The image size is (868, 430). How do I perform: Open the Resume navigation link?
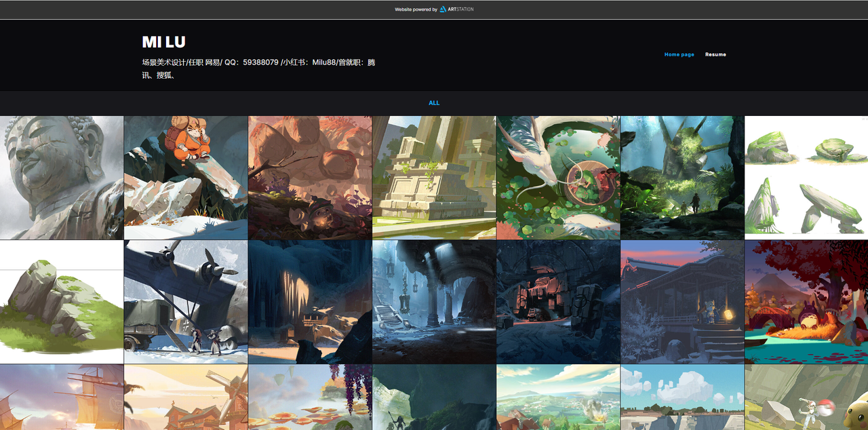(x=715, y=54)
